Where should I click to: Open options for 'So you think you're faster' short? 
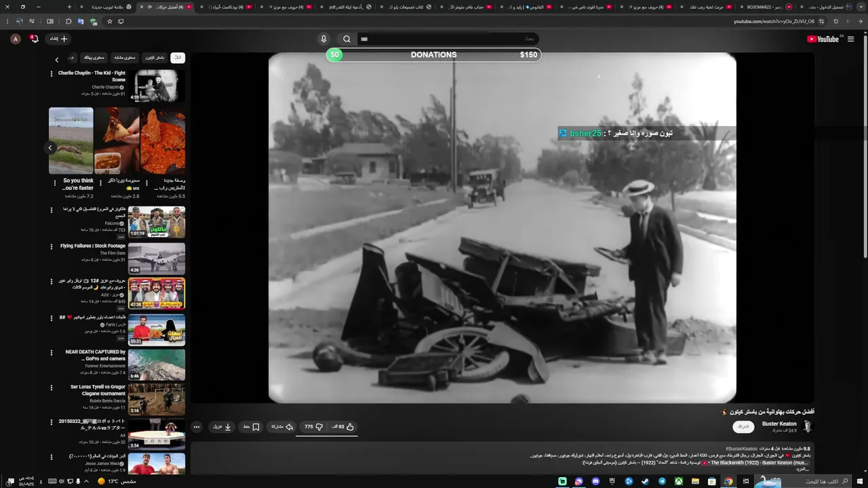(x=56, y=184)
